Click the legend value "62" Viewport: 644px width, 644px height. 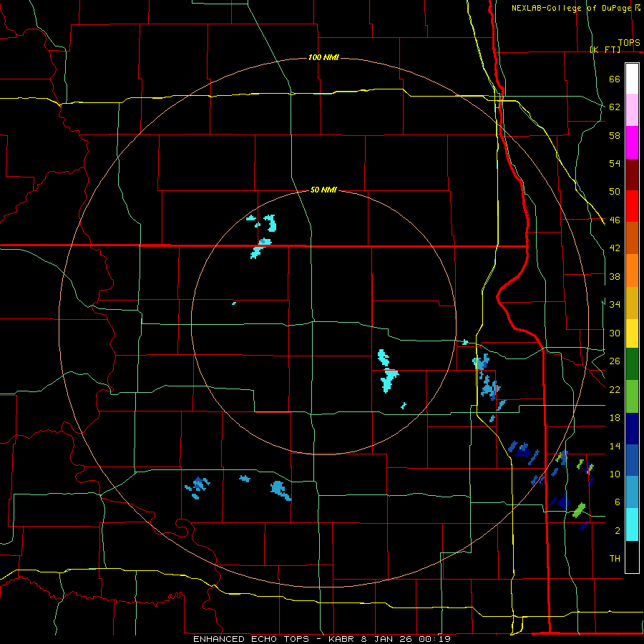pyautogui.click(x=615, y=107)
